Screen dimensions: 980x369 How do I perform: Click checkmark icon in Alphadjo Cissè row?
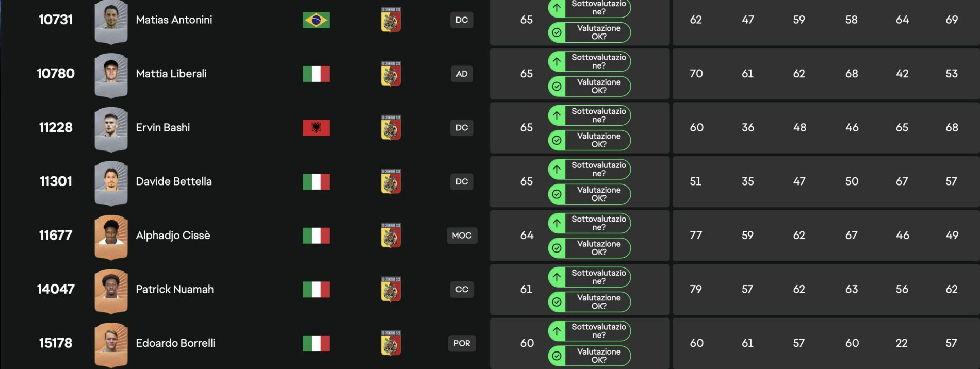(x=557, y=248)
